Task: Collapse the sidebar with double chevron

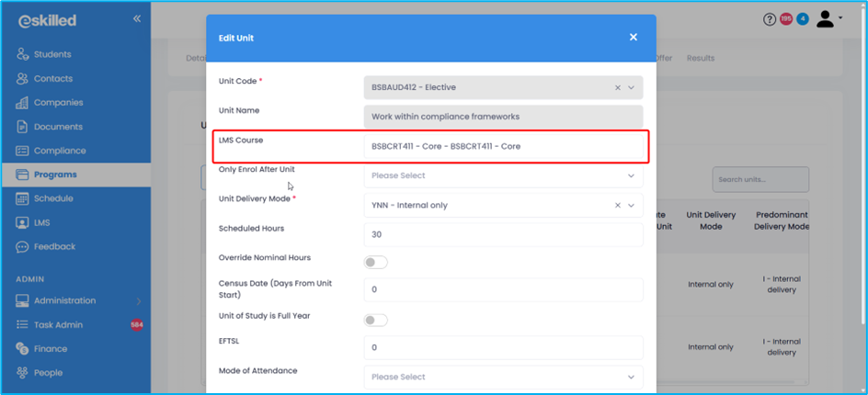Action: (x=136, y=18)
